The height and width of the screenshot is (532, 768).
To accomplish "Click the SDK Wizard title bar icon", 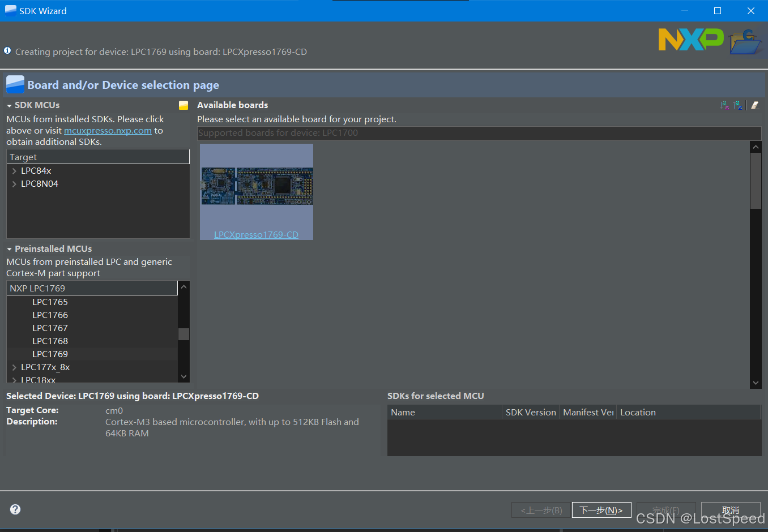I will pyautogui.click(x=10, y=10).
